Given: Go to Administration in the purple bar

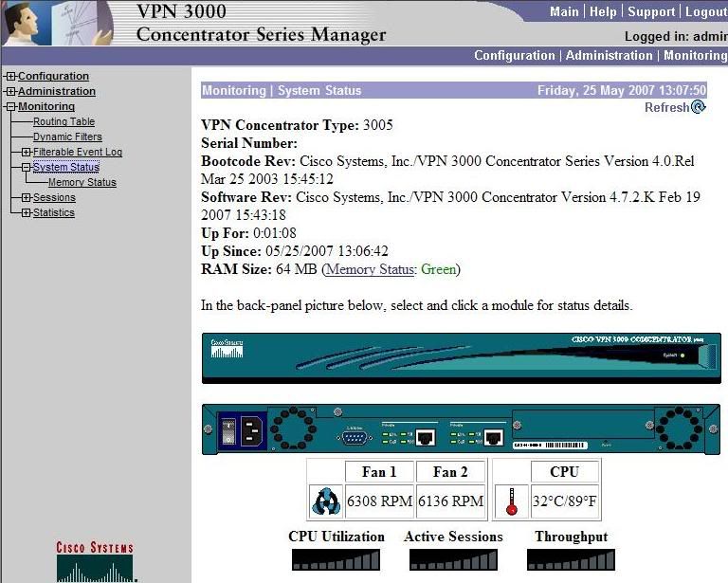Looking at the screenshot, I should (x=609, y=55).
